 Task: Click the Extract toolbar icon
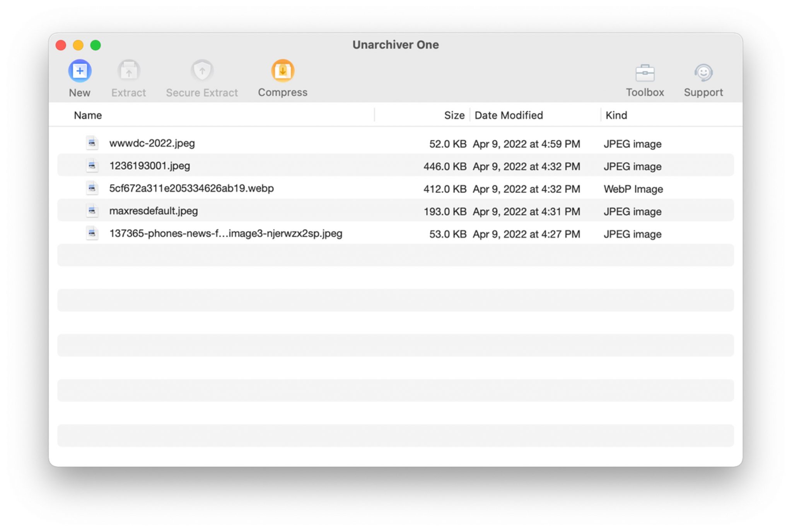tap(128, 71)
